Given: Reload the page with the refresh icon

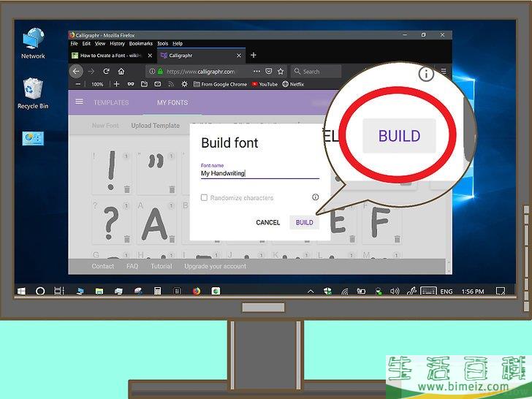Looking at the screenshot, I should tap(106, 72).
